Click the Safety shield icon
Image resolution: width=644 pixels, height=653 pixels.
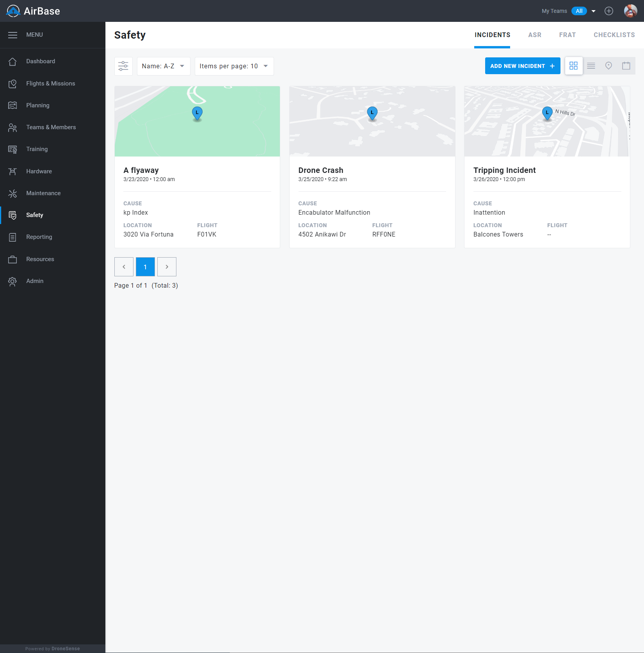pyautogui.click(x=12, y=215)
